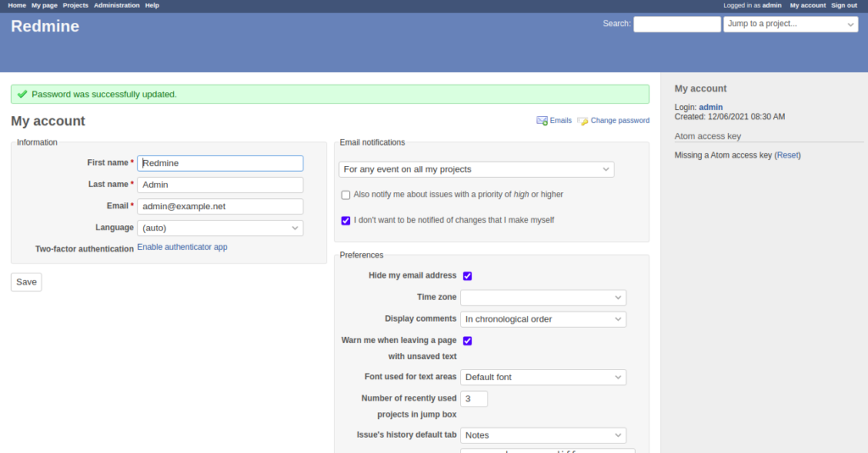Click the Search label link
Image resolution: width=868 pixels, height=453 pixels.
pyautogui.click(x=616, y=24)
